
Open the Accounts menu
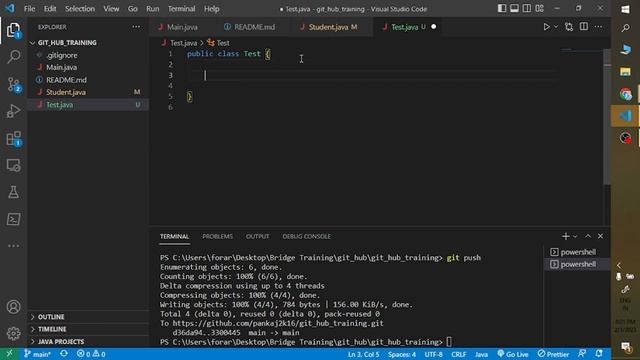13,307
